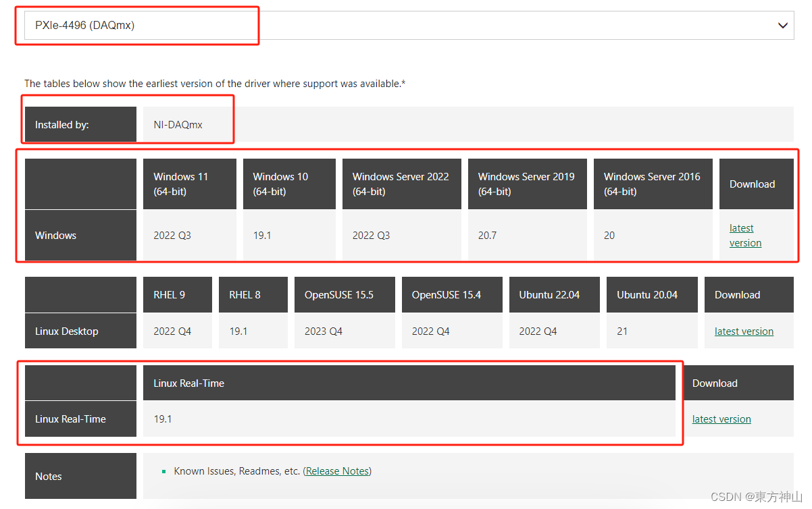Click the RHEL 8 header cell
This screenshot has height=509, width=812.
[253, 295]
